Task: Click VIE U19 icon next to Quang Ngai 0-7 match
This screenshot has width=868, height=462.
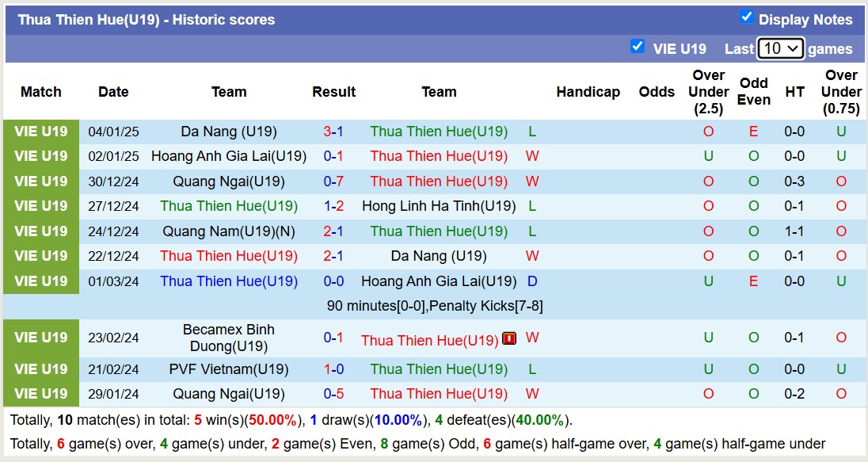Action: point(40,181)
